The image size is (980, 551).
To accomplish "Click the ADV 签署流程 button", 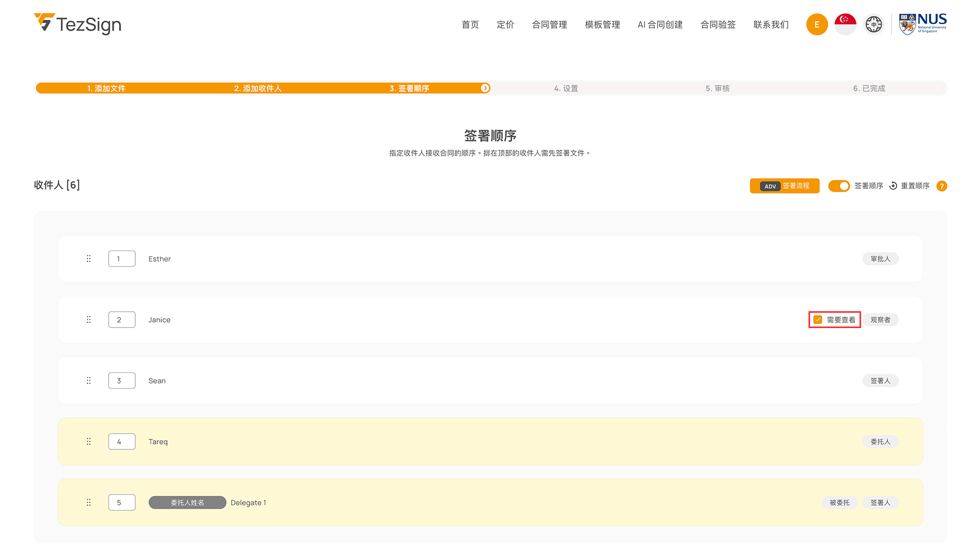I will [x=785, y=186].
